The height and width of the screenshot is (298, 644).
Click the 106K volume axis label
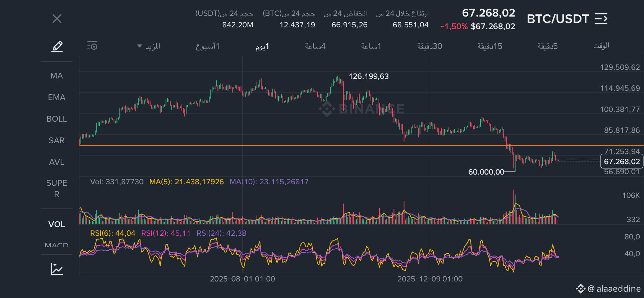(x=631, y=195)
